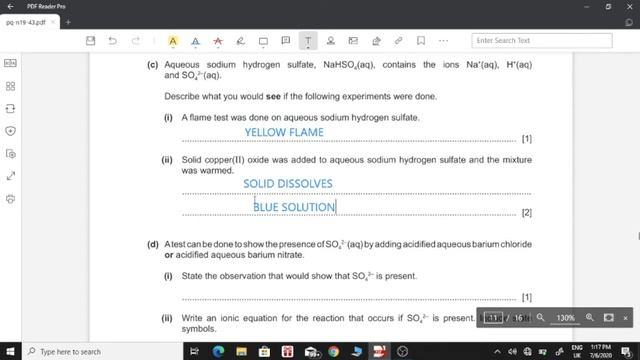Click the Type here to search box
The height and width of the screenshot is (360, 640).
point(102,351)
